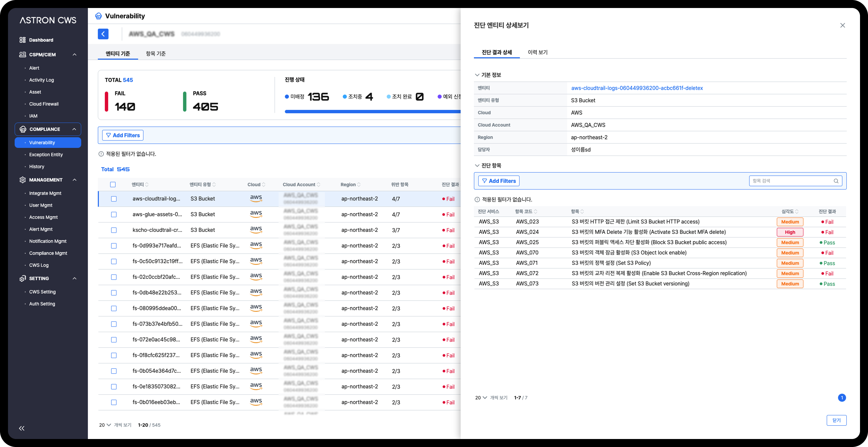Click aws logo in kscho-cloudtrail row

point(256,229)
